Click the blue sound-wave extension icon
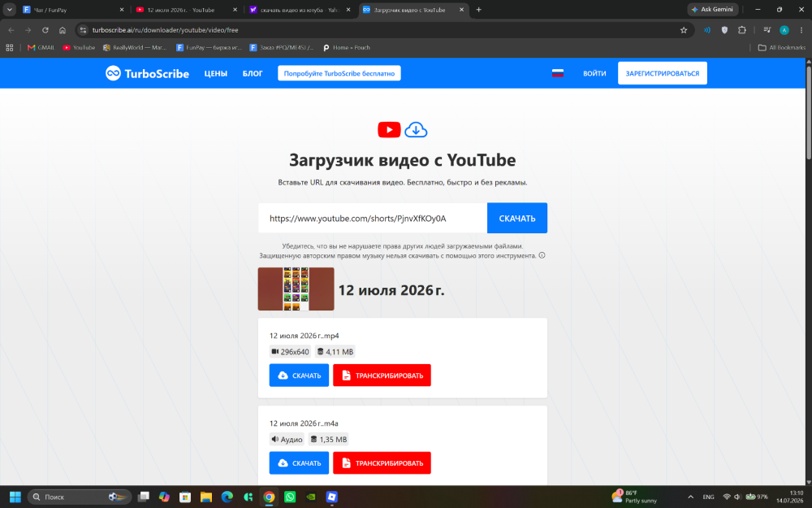 [x=707, y=30]
